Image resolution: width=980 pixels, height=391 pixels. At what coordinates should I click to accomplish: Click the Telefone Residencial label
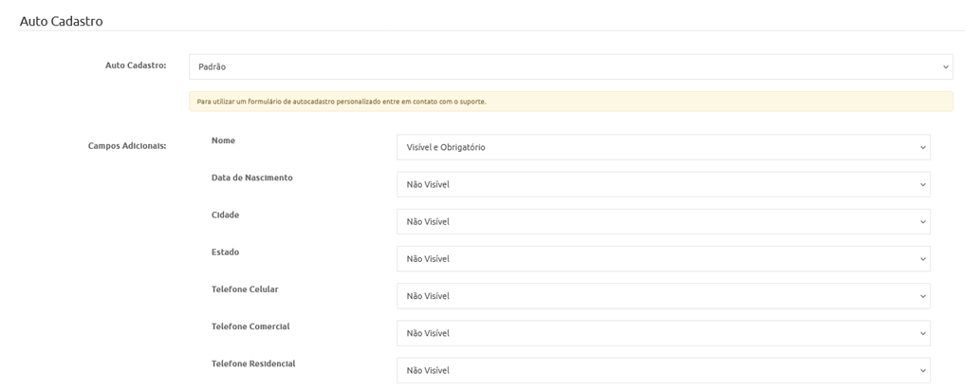point(251,363)
